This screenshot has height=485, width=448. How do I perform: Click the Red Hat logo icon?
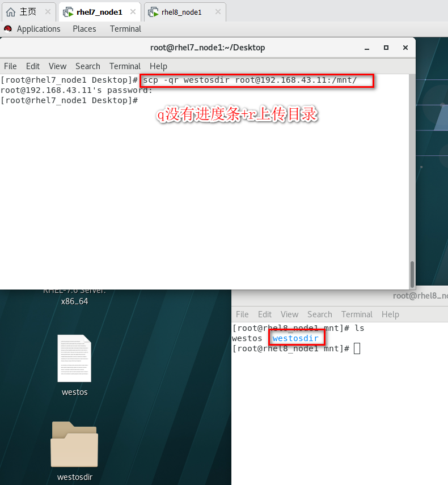pyautogui.click(x=8, y=29)
